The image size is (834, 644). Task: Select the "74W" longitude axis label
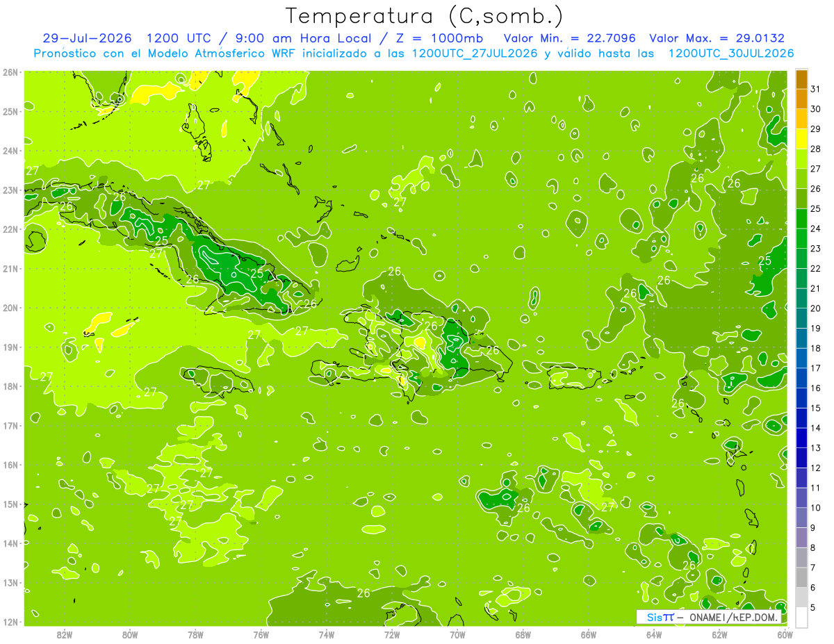point(326,634)
